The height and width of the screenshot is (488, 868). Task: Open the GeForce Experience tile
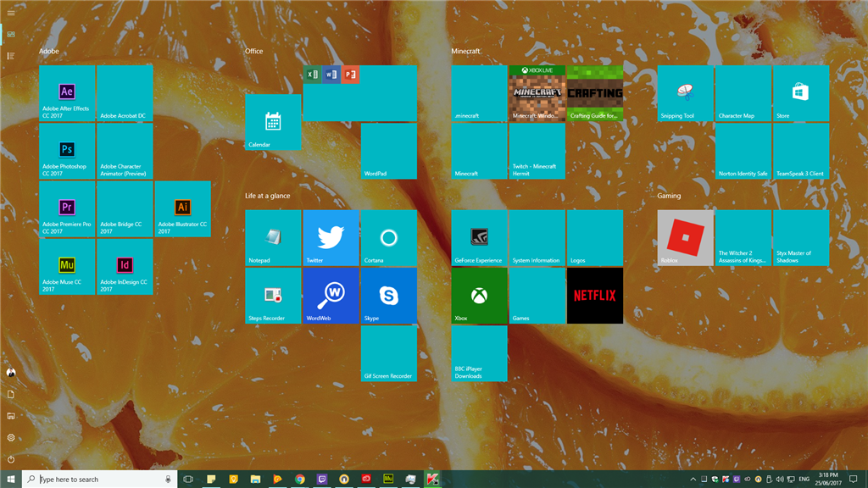tap(480, 238)
